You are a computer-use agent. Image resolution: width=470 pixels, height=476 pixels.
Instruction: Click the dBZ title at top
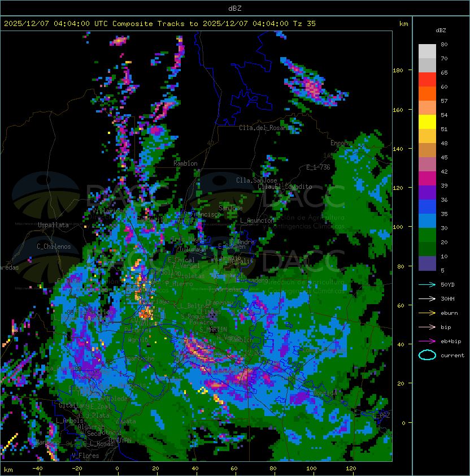coord(235,8)
